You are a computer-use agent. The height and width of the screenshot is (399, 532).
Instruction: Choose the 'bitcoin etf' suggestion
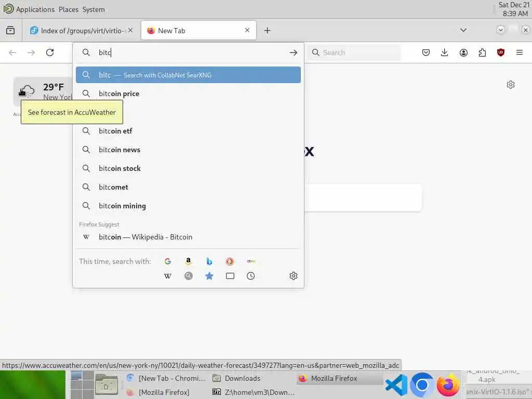point(188,131)
